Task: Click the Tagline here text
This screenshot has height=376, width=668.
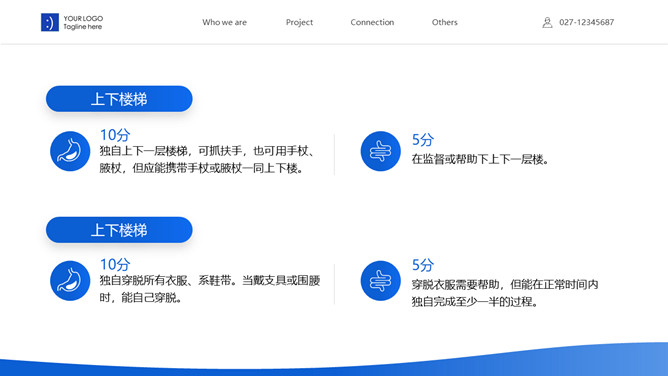Action: coord(83,26)
